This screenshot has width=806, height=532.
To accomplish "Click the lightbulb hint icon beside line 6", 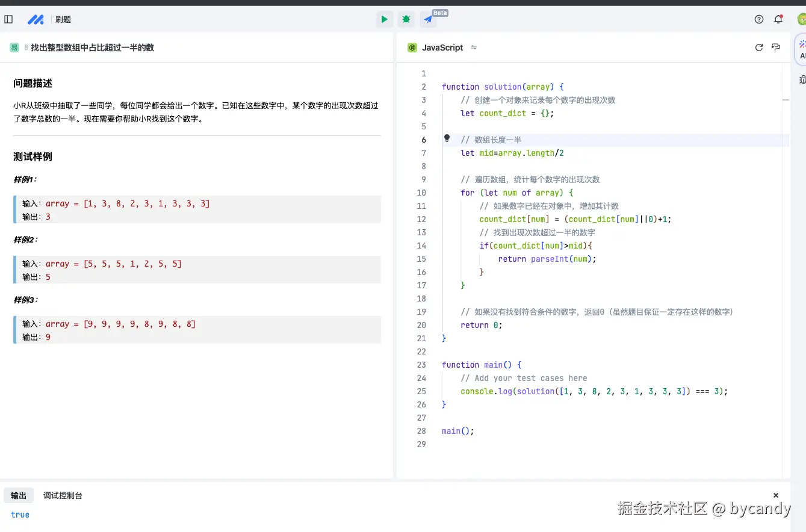I will [x=446, y=138].
